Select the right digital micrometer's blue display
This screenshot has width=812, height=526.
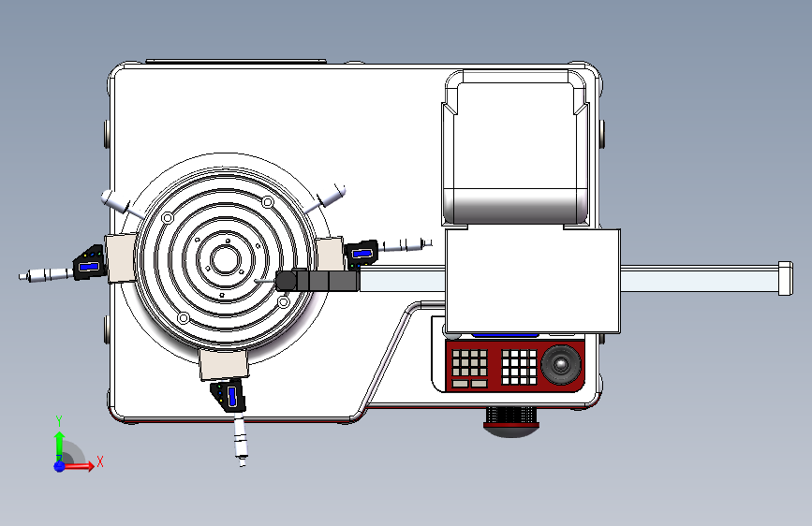[362, 254]
